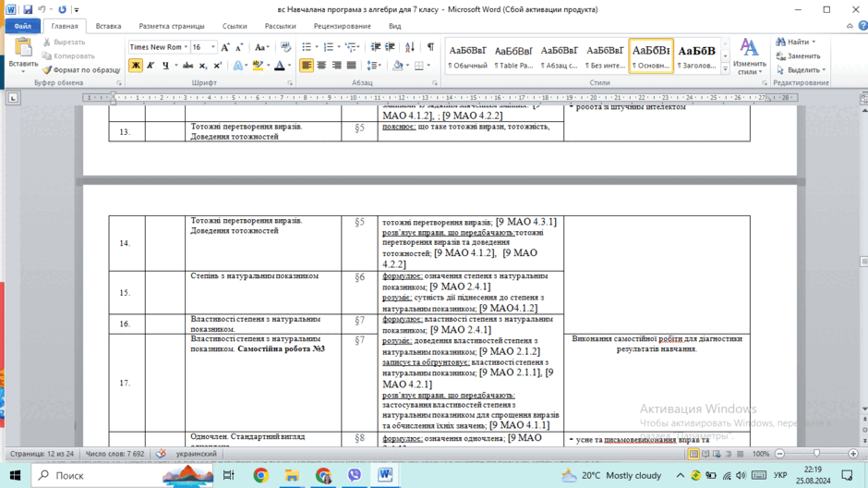Open font name combo box dropdown
This screenshot has height=488, width=868.
[x=186, y=47]
